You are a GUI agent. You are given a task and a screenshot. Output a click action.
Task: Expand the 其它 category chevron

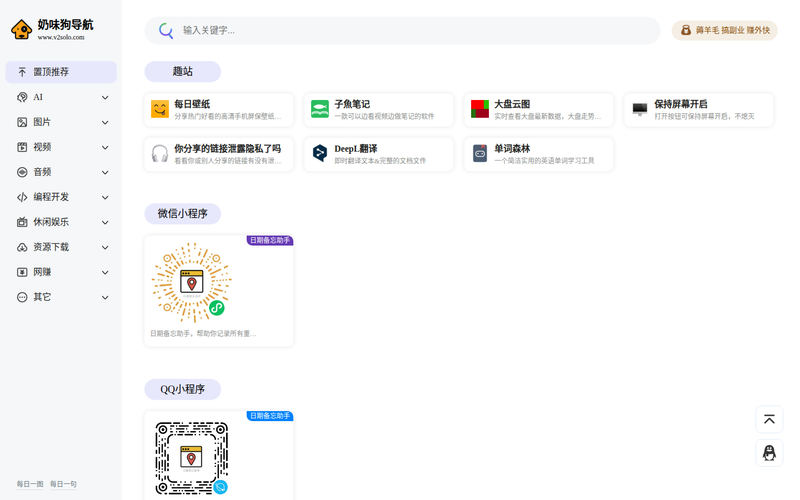105,297
